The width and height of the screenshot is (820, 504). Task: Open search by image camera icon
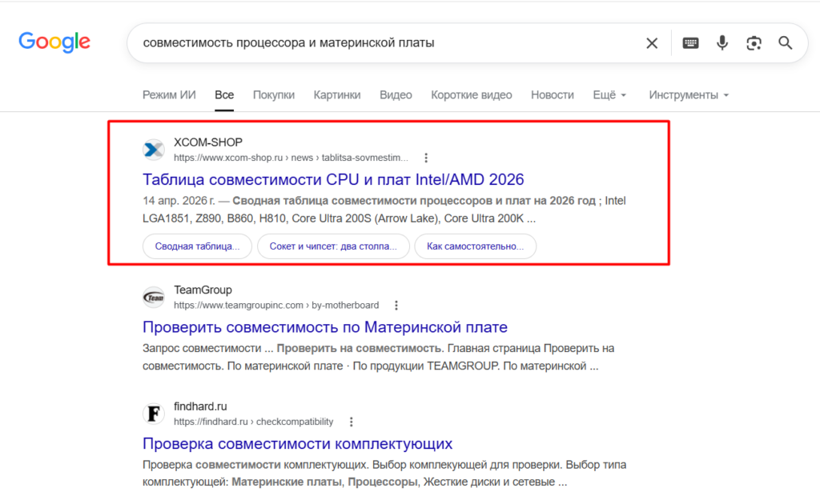754,43
